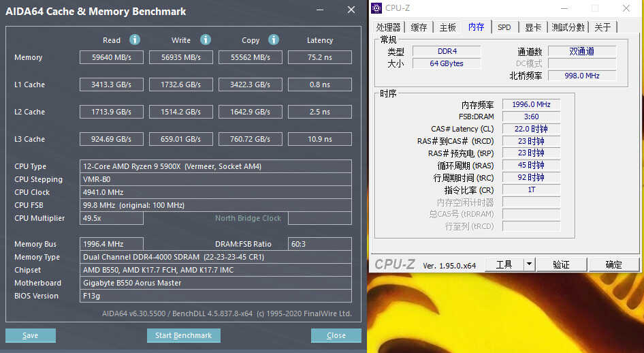Click the Write info icon in AIDA64

point(206,40)
